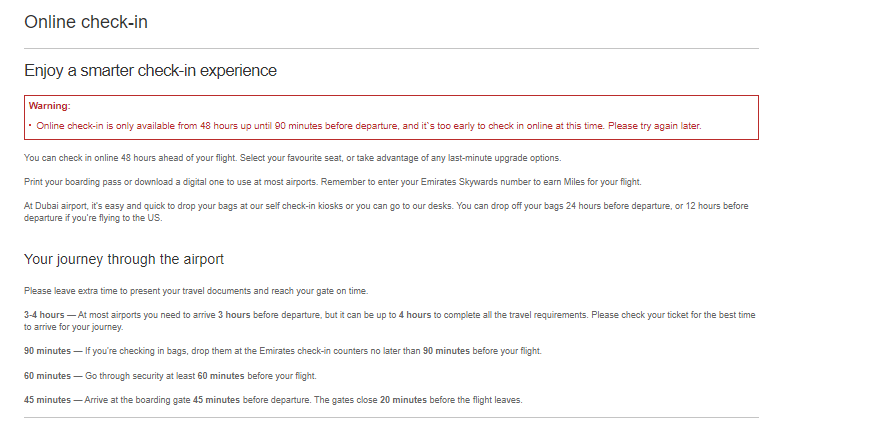Click the Online check-in page heading
Screen dimensions: 870x424
pyautogui.click(x=86, y=22)
